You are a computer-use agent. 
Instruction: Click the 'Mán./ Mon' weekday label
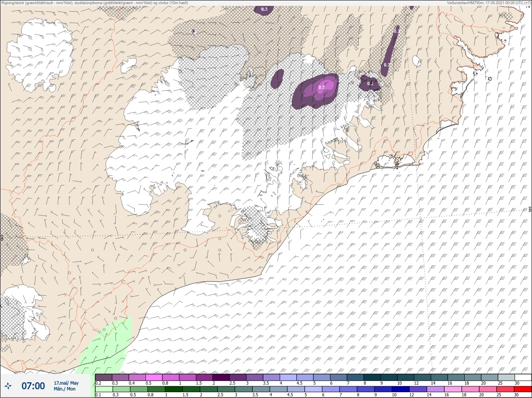(x=64, y=389)
